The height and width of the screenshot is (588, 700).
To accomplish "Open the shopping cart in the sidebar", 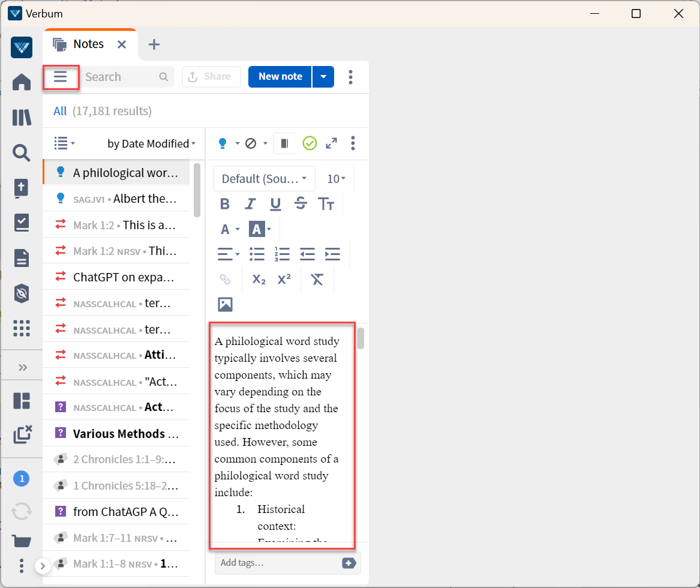I will click(x=22, y=540).
